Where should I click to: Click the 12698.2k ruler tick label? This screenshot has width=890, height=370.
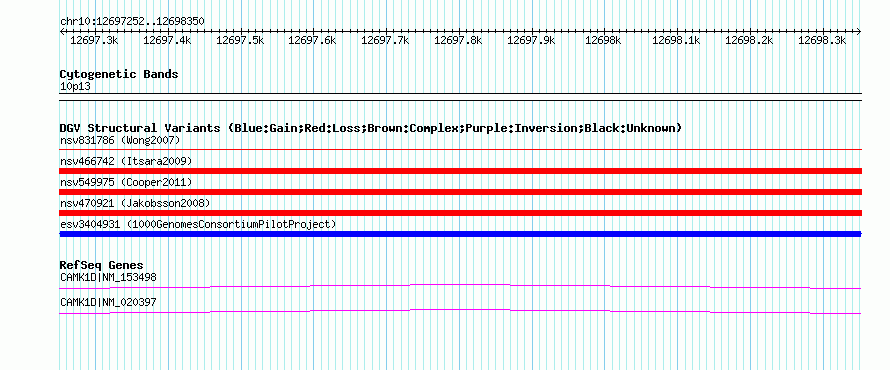749,40
